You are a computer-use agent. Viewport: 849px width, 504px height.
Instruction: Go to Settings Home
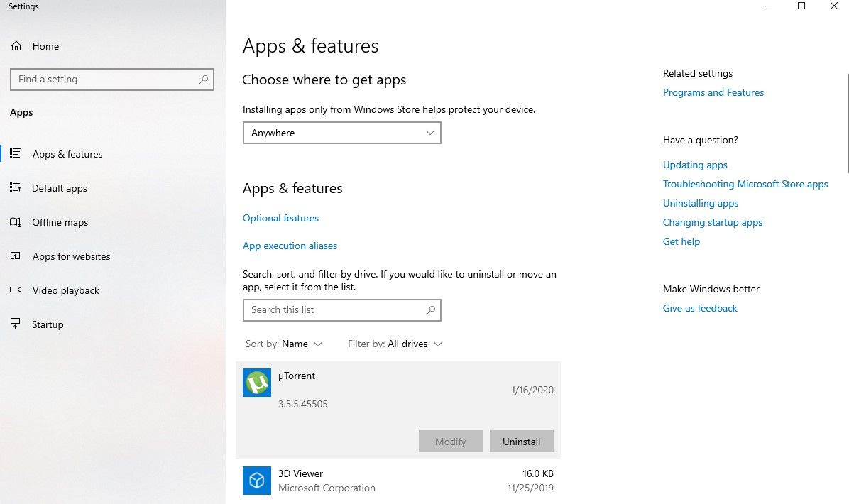pyautogui.click(x=45, y=47)
